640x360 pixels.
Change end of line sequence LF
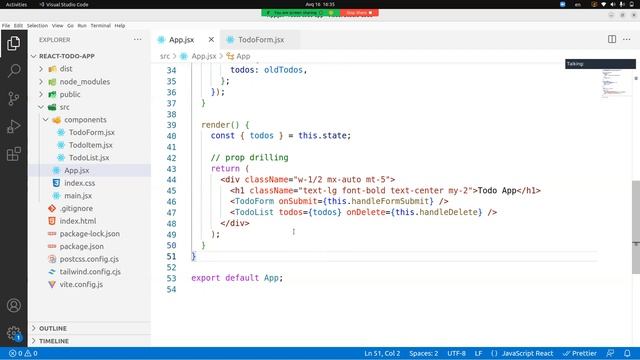tap(478, 353)
